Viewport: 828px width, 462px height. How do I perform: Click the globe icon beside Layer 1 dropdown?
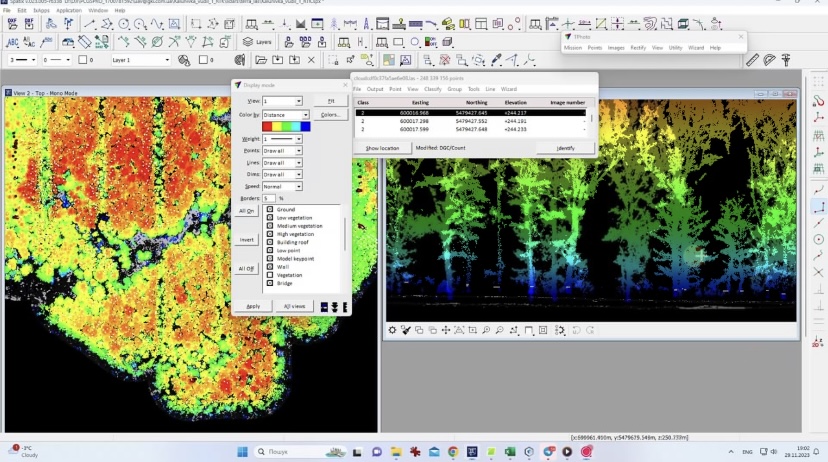tap(182, 60)
